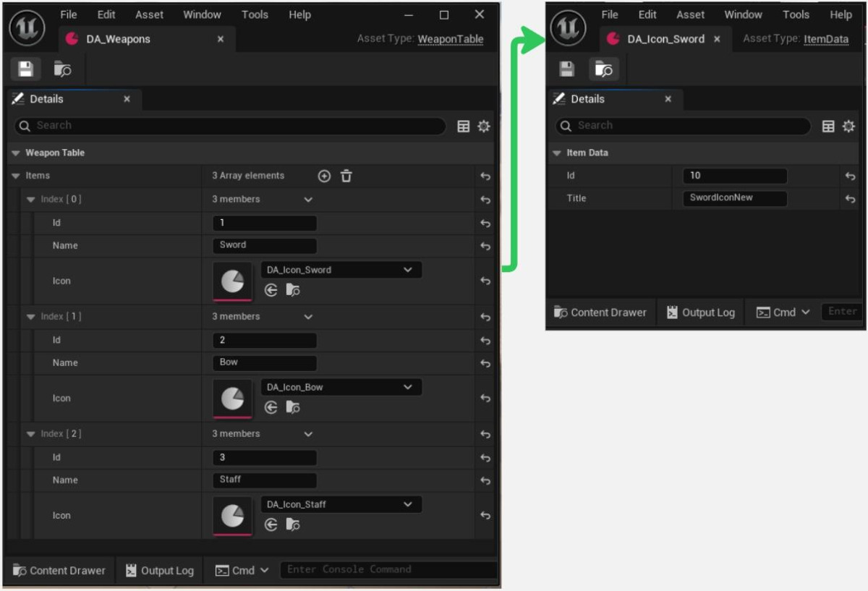Open Details settings gear in DA_Icon_Sword window
This screenshot has height=591, width=868.
point(848,126)
